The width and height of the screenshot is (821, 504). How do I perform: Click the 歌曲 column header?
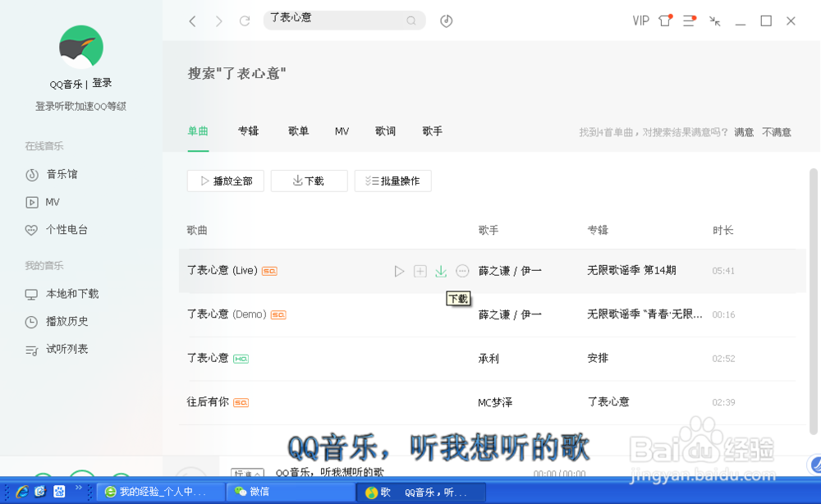click(197, 231)
